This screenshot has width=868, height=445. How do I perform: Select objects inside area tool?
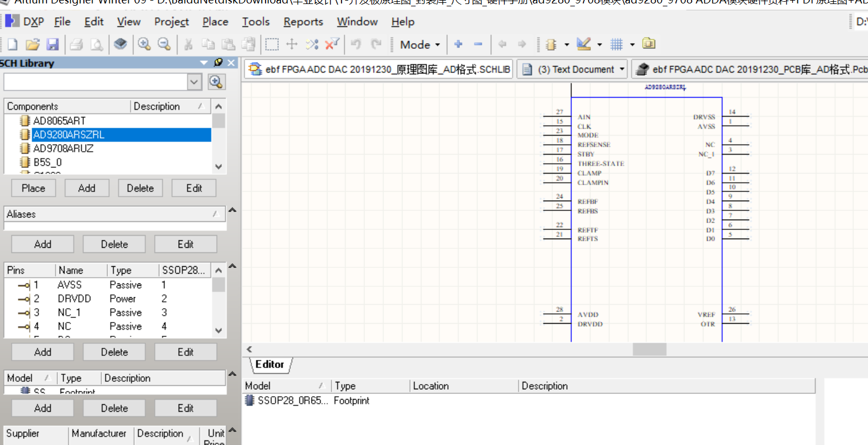[x=272, y=44]
